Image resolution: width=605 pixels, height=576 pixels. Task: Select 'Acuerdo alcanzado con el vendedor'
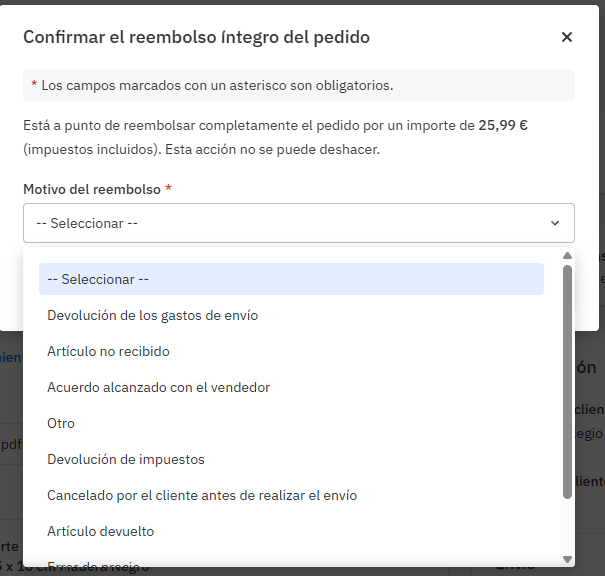(159, 387)
